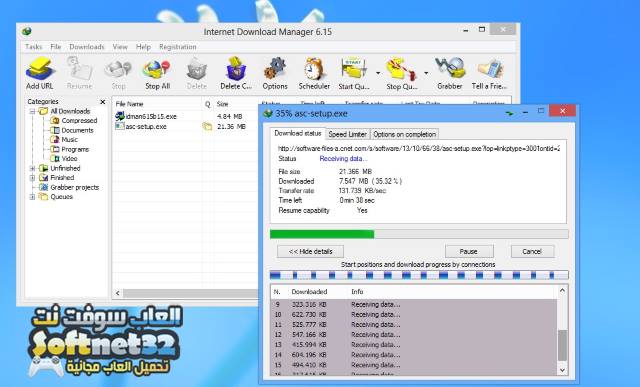Open the View menu
Image resolution: width=640 pixels, height=387 pixels.
[x=120, y=47]
